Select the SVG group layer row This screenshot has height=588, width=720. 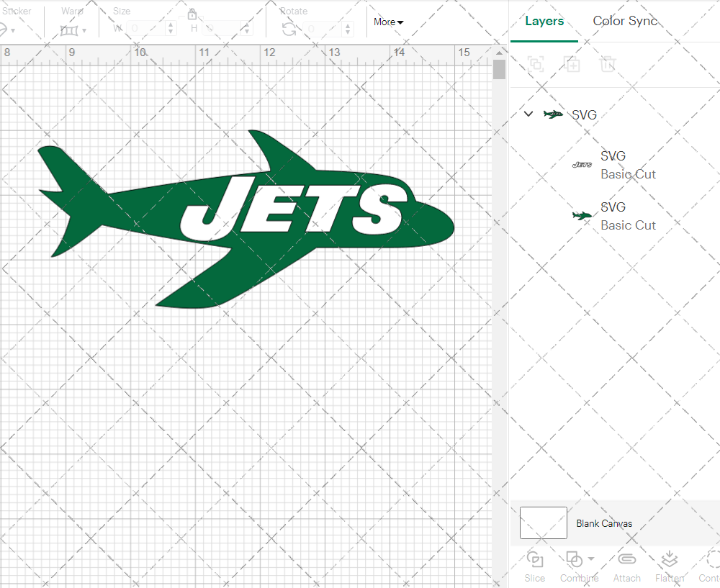click(x=615, y=114)
